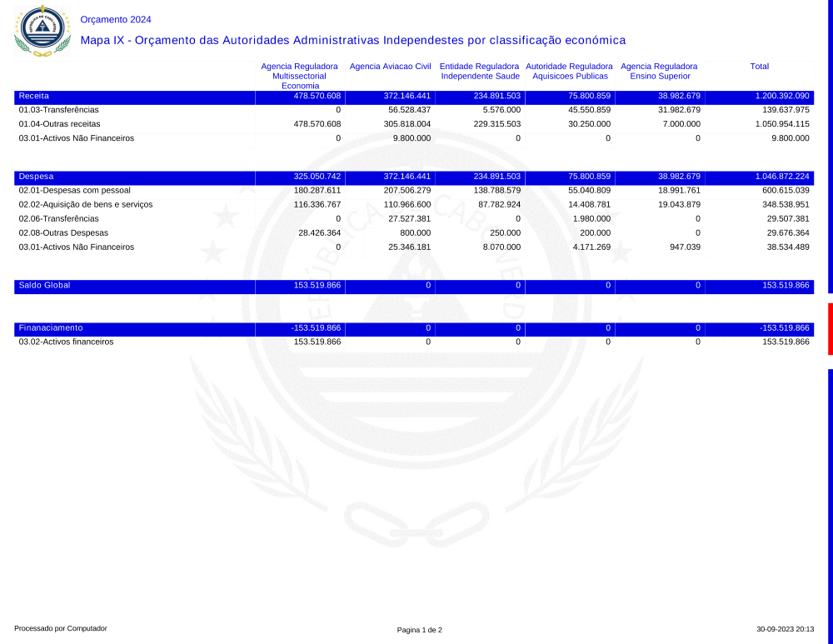This screenshot has width=833, height=644.
Task: Click the 02.01-Despesas com pessoal row label
Action: point(74,190)
